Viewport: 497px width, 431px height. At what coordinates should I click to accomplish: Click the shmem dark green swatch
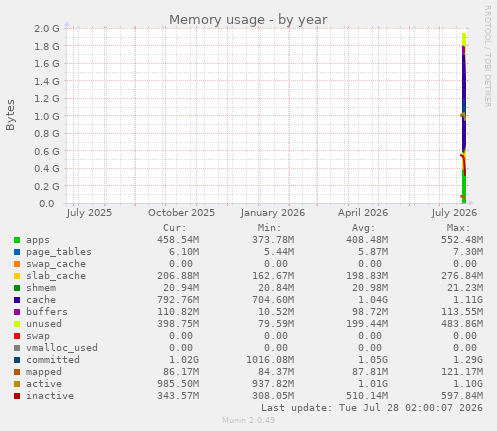pos(17,288)
